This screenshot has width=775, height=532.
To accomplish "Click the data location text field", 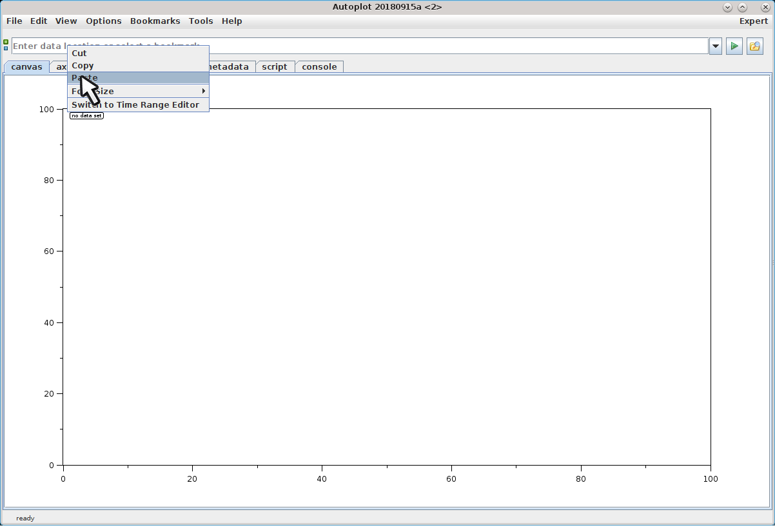I will point(451,46).
